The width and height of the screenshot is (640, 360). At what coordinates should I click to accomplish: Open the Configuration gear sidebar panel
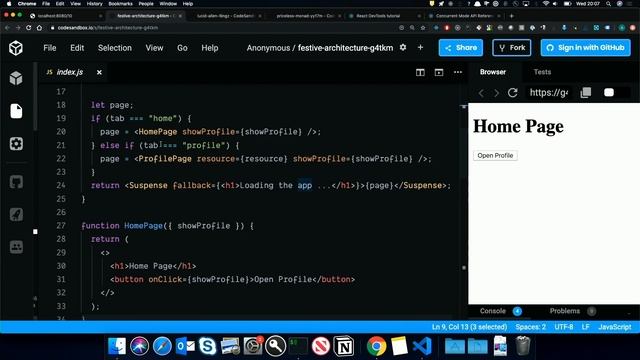(x=16, y=144)
